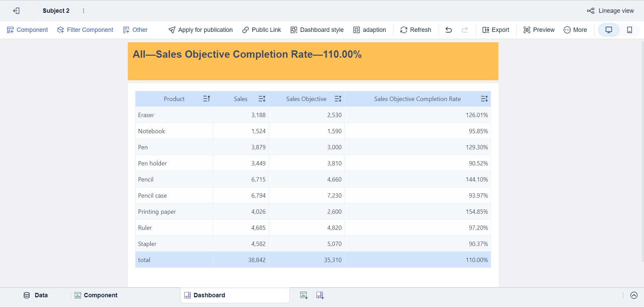Add a new dashboard from bottom bar
The width and height of the screenshot is (644, 307).
pyautogui.click(x=320, y=295)
